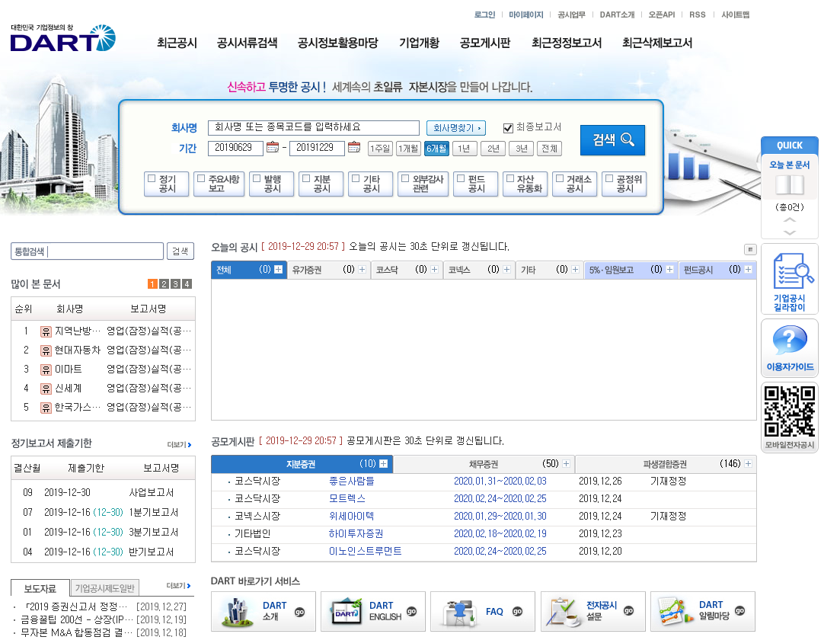The width and height of the screenshot is (840, 640).
Task: Click the quick panel up arrow
Action: click(x=790, y=219)
